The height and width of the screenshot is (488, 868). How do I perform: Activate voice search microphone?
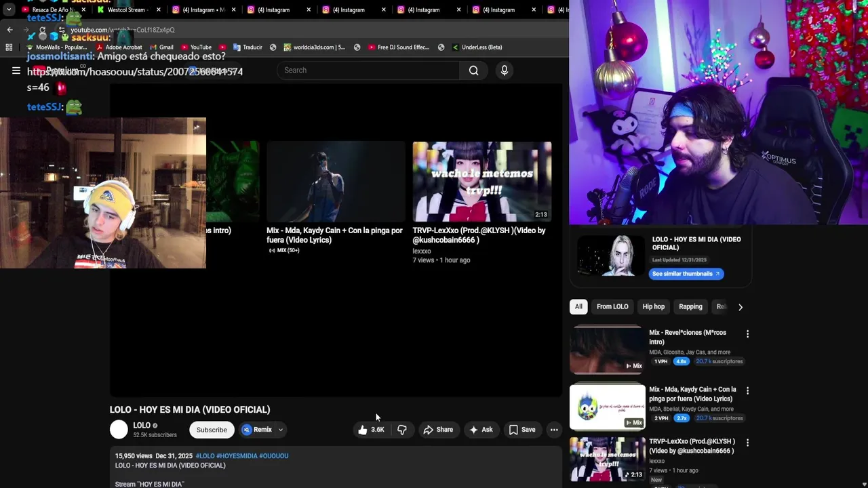point(504,70)
